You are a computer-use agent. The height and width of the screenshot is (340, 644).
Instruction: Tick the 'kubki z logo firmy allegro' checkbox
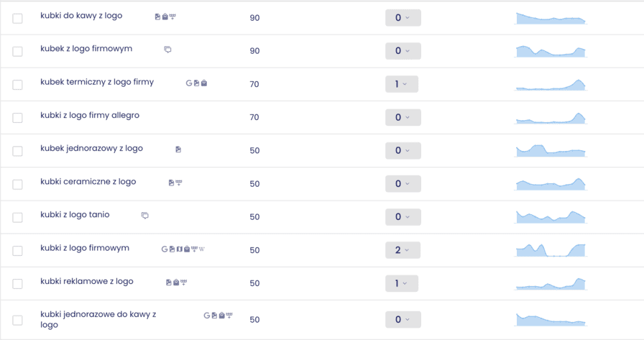tap(18, 118)
